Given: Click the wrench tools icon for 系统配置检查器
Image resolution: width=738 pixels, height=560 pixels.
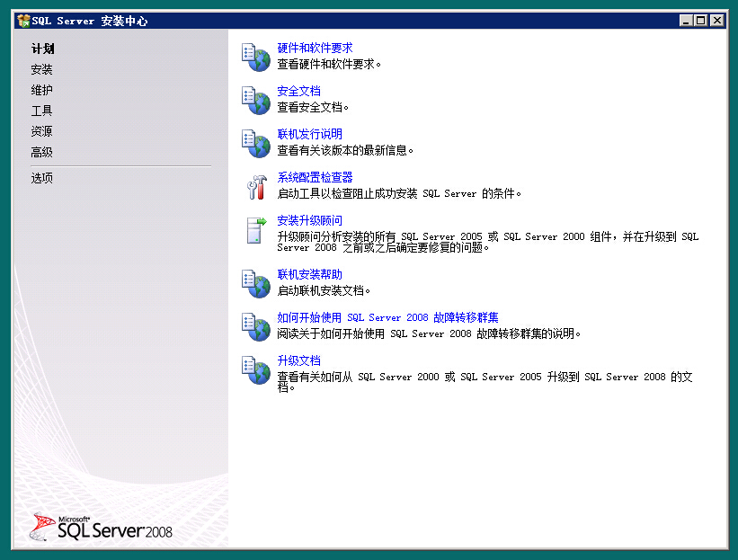Looking at the screenshot, I should (256, 187).
